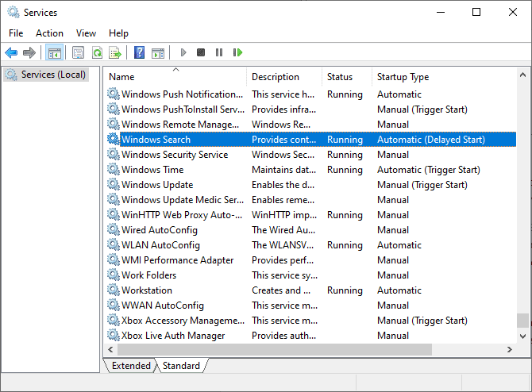
Task: Toggle Show/Hide Action Pane icon
Action: pos(158,53)
